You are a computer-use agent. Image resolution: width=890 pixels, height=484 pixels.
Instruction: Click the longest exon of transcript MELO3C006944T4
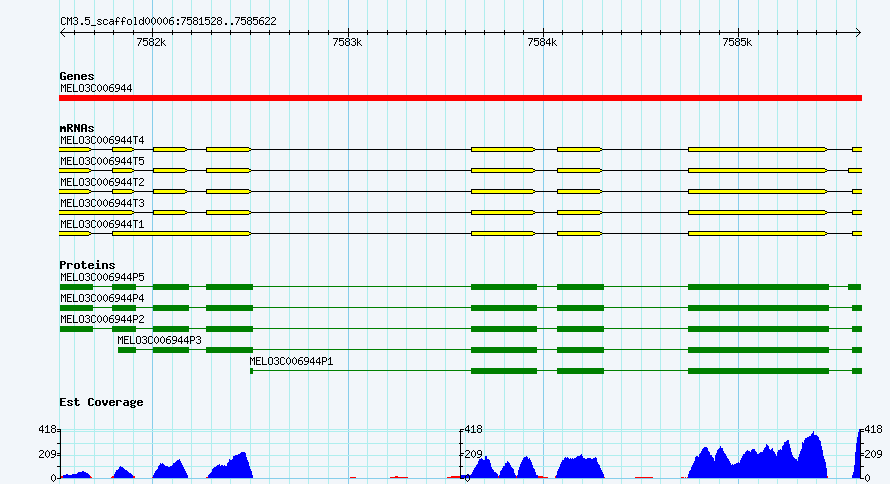click(x=757, y=149)
